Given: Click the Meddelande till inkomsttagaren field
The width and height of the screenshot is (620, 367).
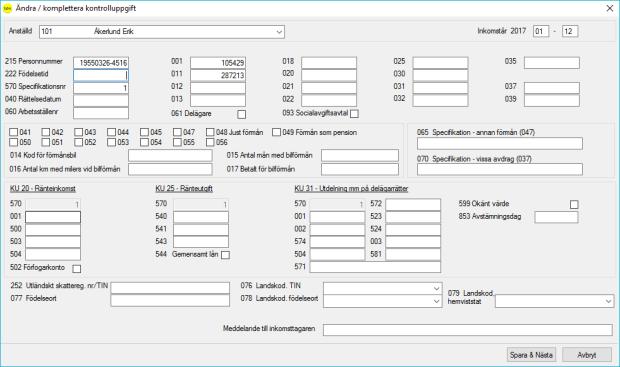Looking at the screenshot, I should click(x=468, y=330).
